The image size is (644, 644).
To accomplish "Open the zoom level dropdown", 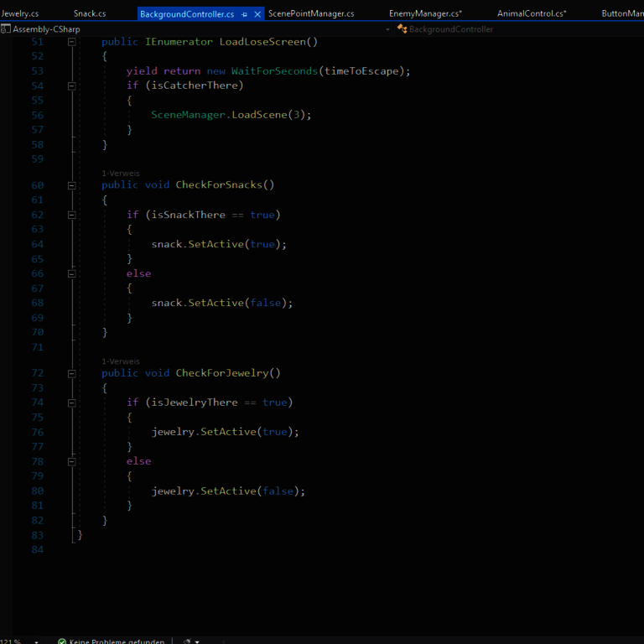I will click(x=35, y=641).
